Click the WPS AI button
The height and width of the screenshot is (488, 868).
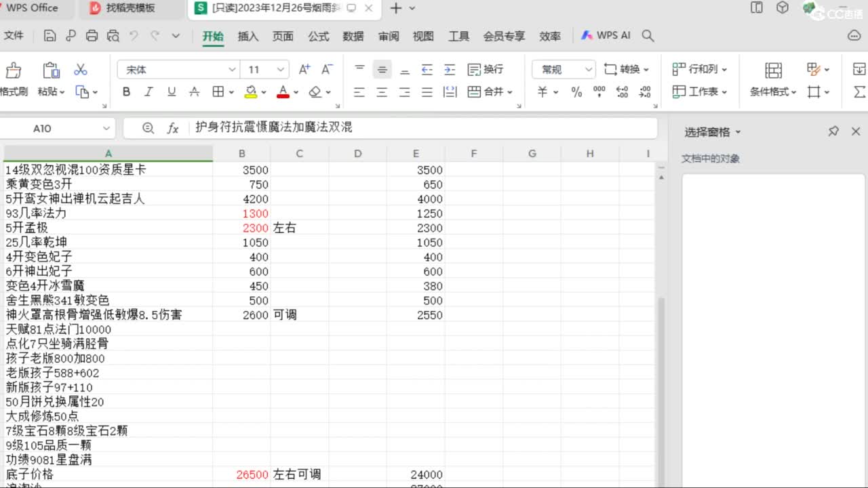tap(606, 36)
